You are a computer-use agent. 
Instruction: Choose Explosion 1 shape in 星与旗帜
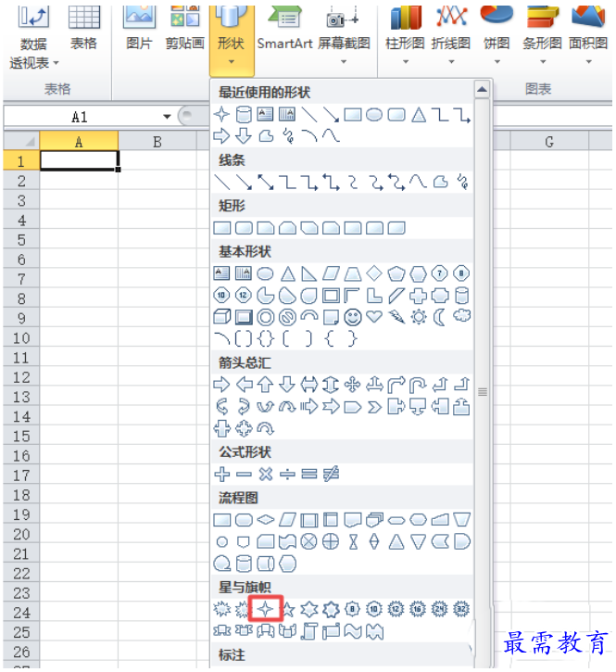[221, 609]
